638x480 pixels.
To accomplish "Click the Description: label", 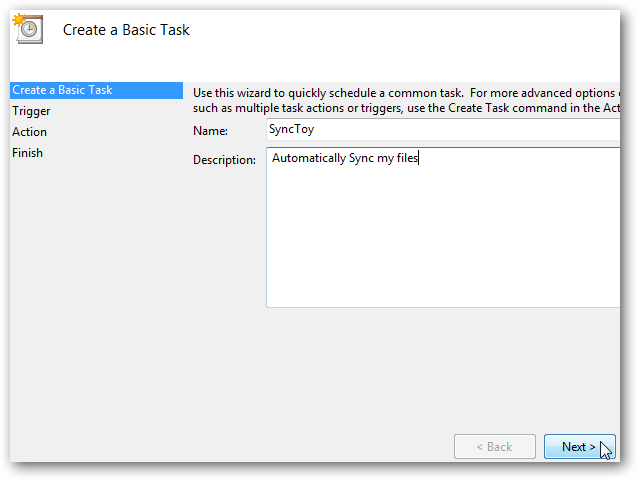I will pos(224,160).
